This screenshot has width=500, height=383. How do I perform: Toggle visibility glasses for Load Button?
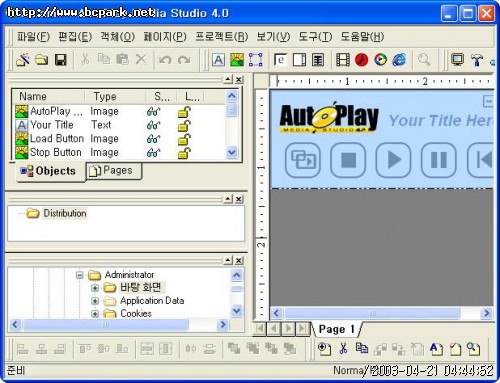[153, 139]
